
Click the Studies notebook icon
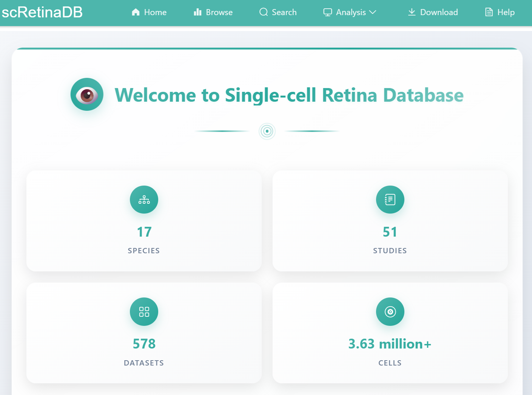pos(390,200)
